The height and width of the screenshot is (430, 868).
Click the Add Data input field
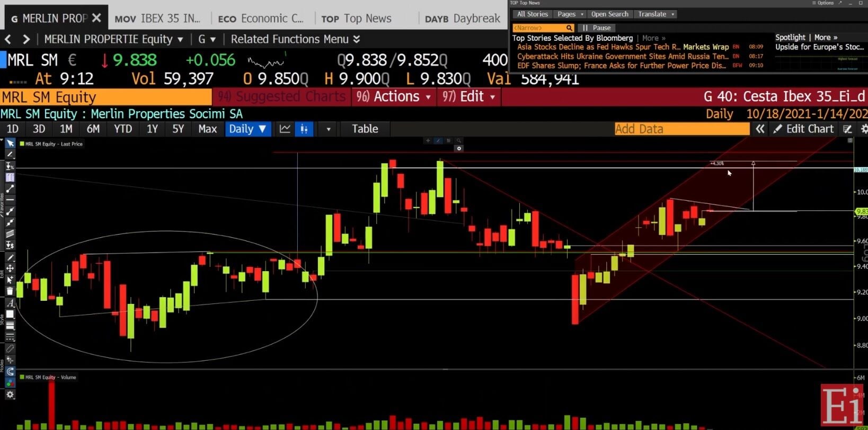682,129
